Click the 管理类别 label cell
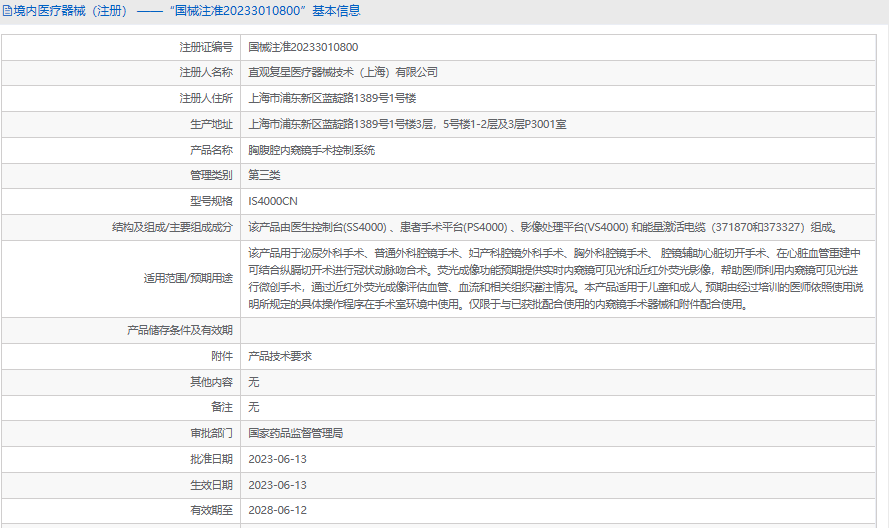The width and height of the screenshot is (889, 528). (121, 175)
